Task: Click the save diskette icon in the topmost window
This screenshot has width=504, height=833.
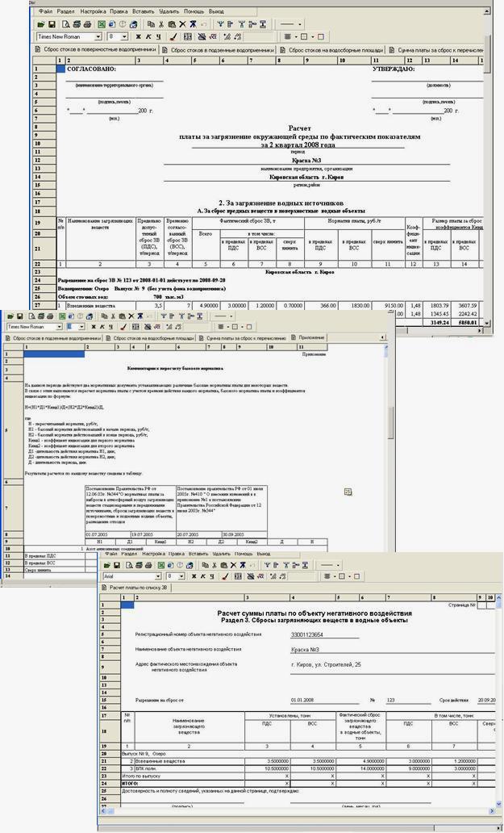Action: click(x=53, y=24)
